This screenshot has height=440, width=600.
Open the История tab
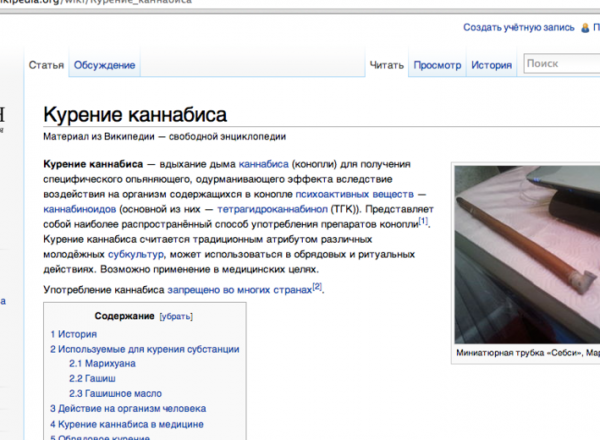coord(491,65)
